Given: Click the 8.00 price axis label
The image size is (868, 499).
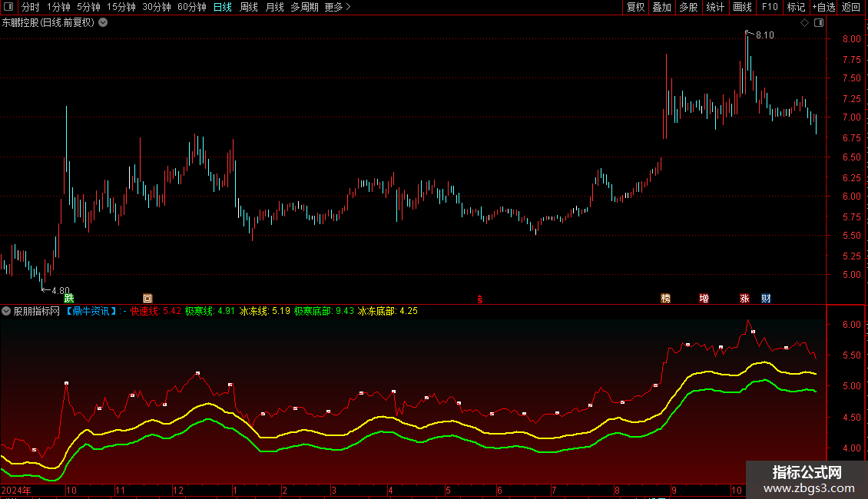Looking at the screenshot, I should (x=852, y=38).
